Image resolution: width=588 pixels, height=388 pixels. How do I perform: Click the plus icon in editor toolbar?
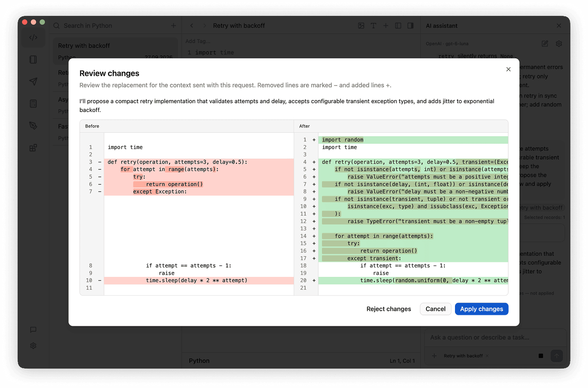386,26
